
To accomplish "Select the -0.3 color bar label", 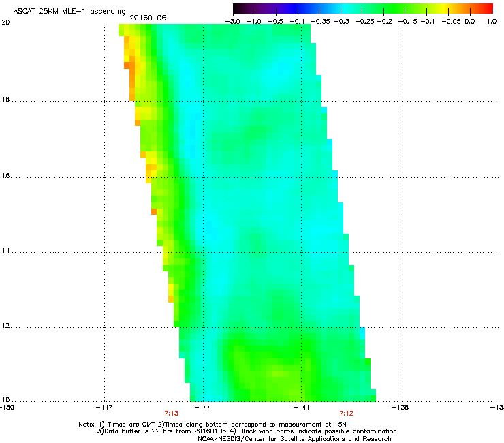I will pyautogui.click(x=342, y=22).
